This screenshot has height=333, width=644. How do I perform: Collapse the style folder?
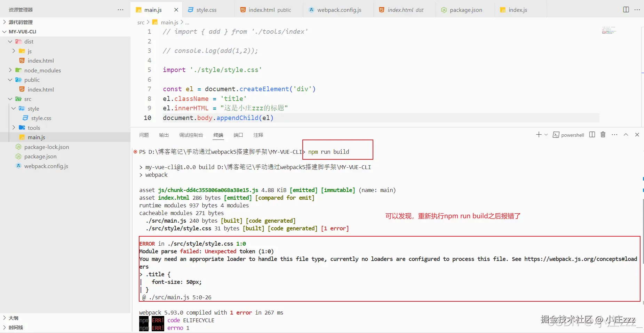(14, 109)
